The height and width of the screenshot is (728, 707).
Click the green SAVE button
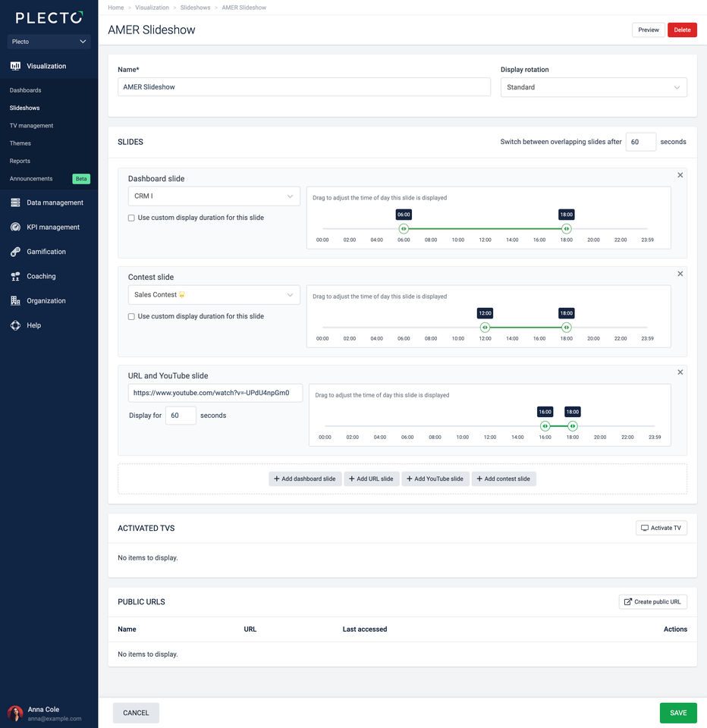[677, 713]
